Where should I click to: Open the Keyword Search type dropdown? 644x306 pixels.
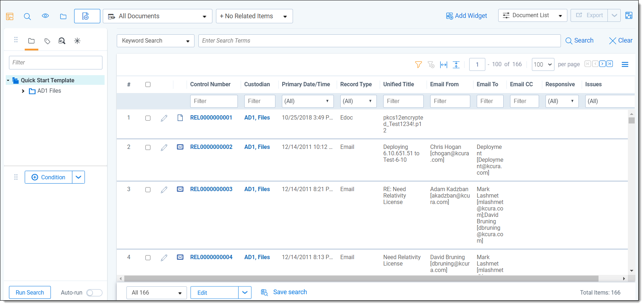[x=155, y=41]
